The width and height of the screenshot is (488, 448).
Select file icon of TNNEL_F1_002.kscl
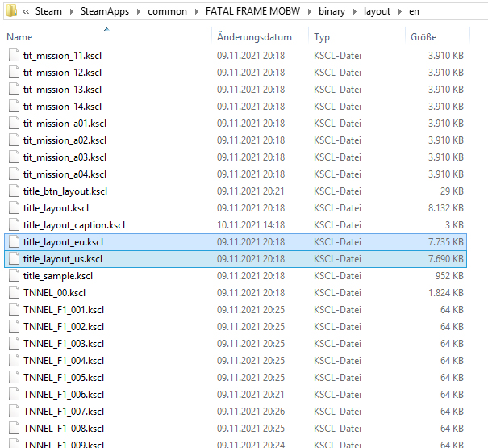point(14,326)
